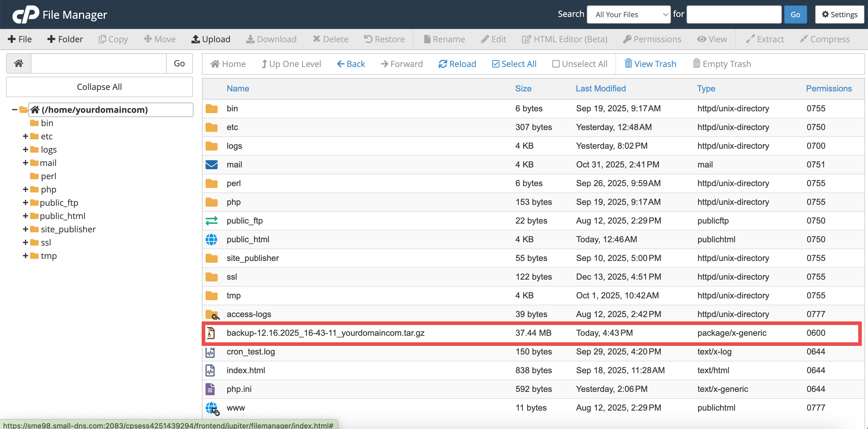Screen dimensions: 868x429
Task: Sort by Last Modified column header
Action: (600, 88)
